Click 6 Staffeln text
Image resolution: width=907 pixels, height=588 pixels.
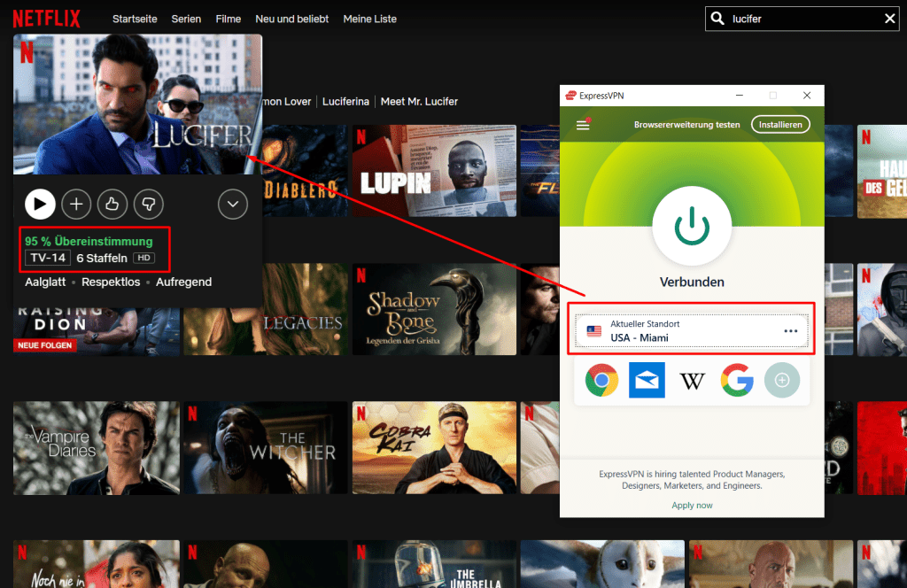point(102,259)
